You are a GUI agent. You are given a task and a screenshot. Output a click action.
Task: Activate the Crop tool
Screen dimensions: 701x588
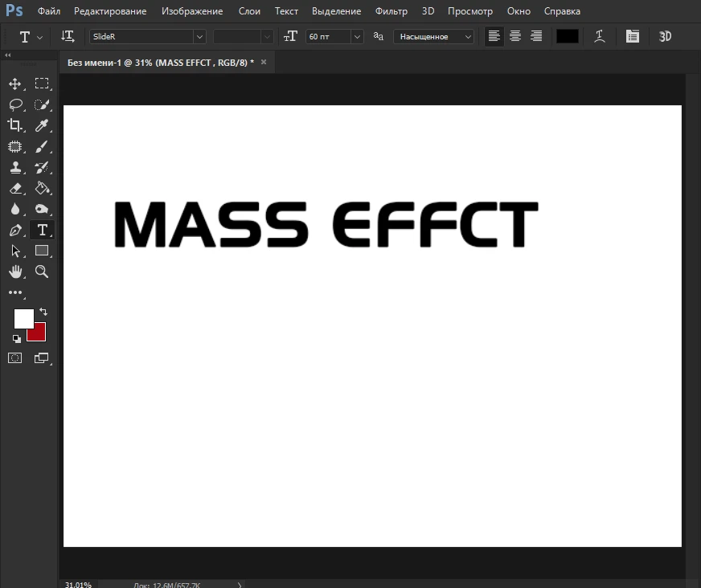pyautogui.click(x=15, y=125)
